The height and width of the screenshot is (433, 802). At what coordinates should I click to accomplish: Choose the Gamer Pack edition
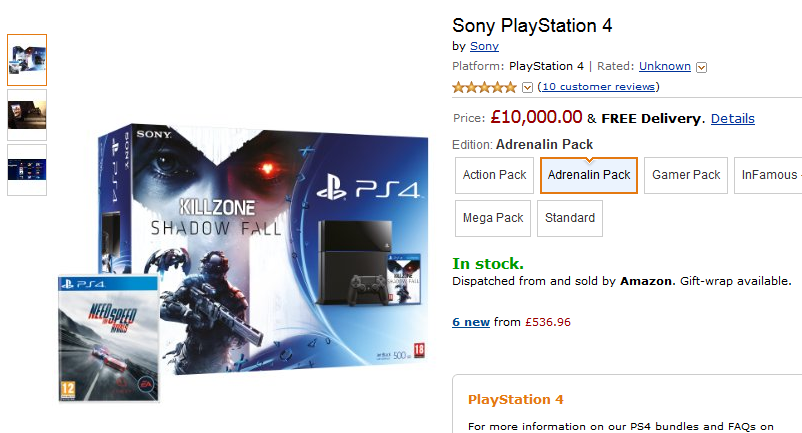tap(686, 175)
